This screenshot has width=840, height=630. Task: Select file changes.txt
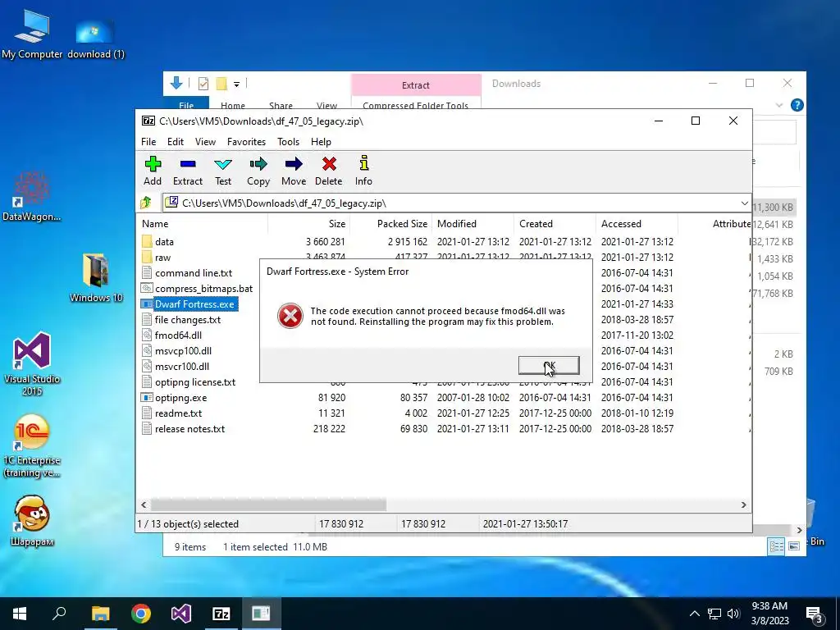[x=188, y=320]
